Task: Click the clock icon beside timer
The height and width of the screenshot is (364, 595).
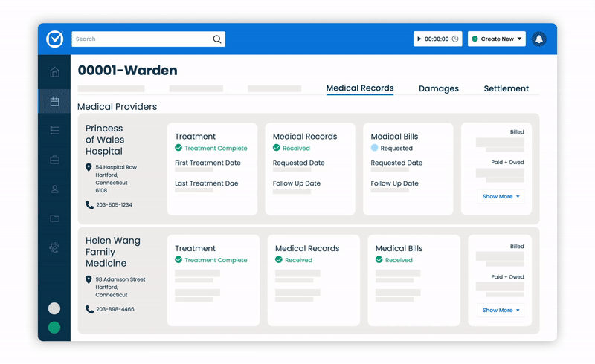Action: [455, 39]
